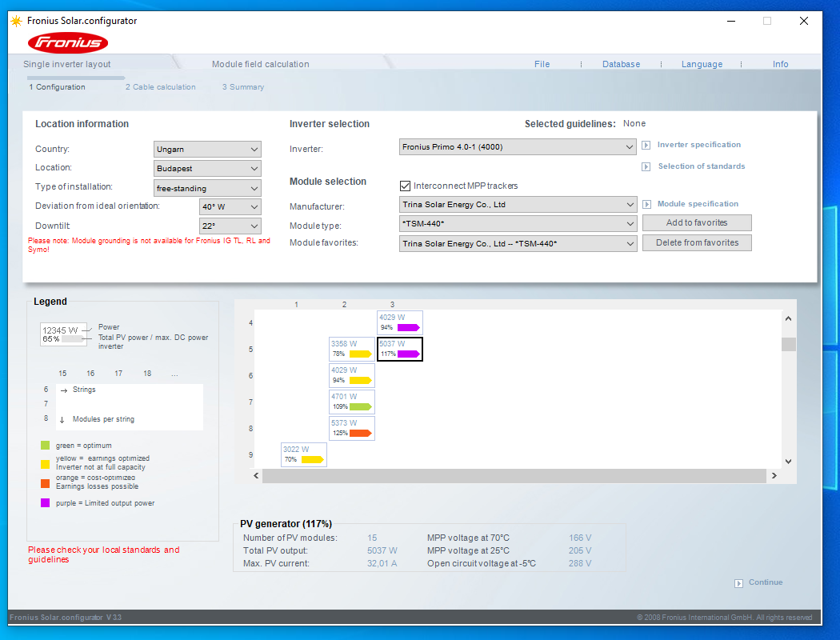Viewport: 840px width, 640px height.
Task: Expand the Inverter dropdown Fronius Primo
Action: point(518,147)
